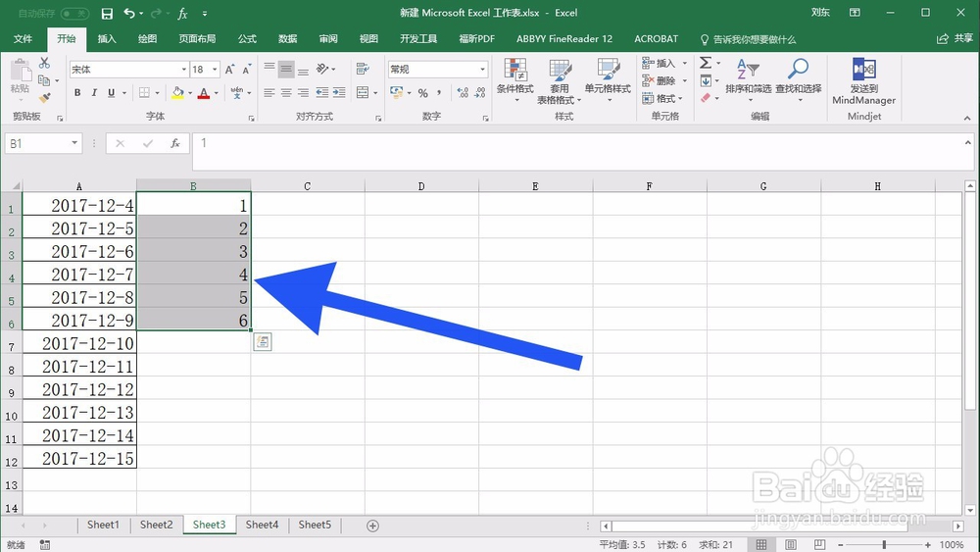Click the percent style icon
The height and width of the screenshot is (552, 980).
point(423,93)
